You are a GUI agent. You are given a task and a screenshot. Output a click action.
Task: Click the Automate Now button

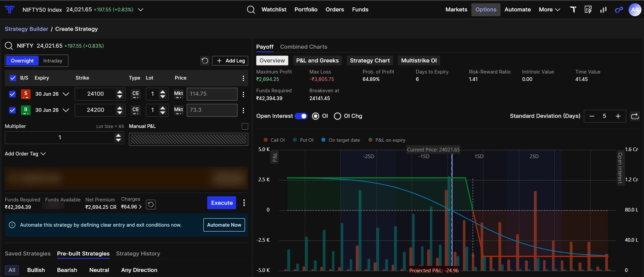coord(224,225)
